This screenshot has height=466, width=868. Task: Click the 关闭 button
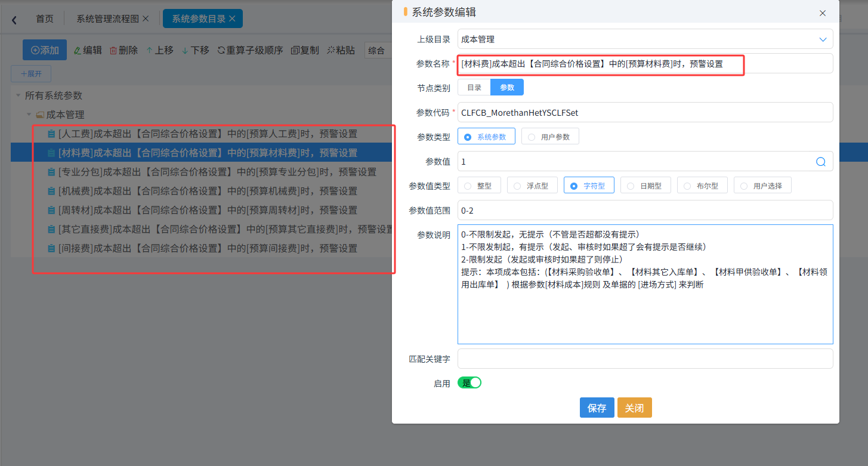click(635, 408)
